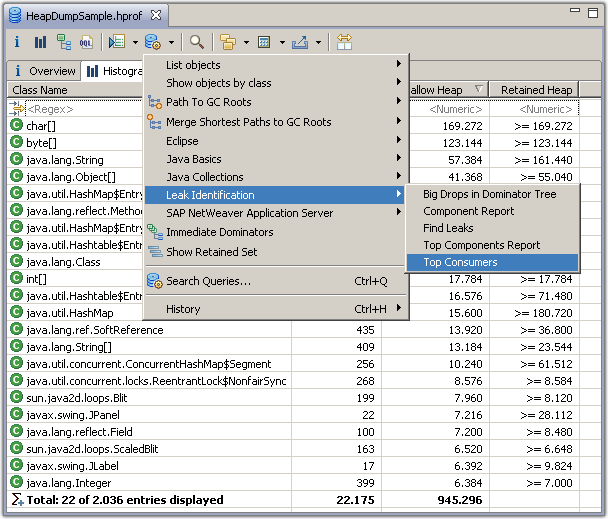Open dropdown arrow next to group by icon
Screen dimensions: 608x519
pos(246,42)
